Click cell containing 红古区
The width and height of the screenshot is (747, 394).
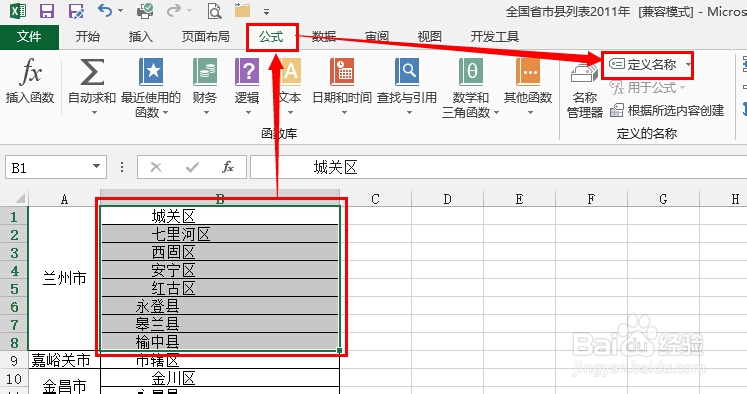(x=220, y=288)
